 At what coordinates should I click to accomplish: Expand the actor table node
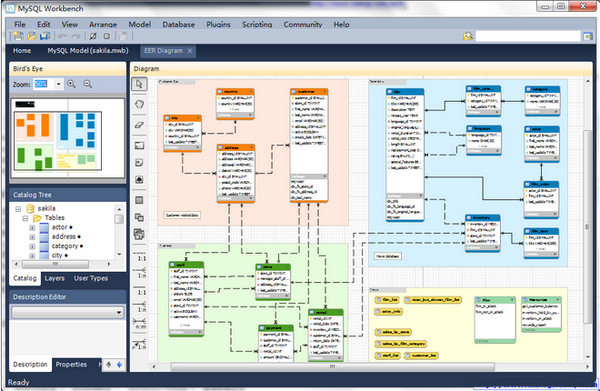tap(32, 228)
